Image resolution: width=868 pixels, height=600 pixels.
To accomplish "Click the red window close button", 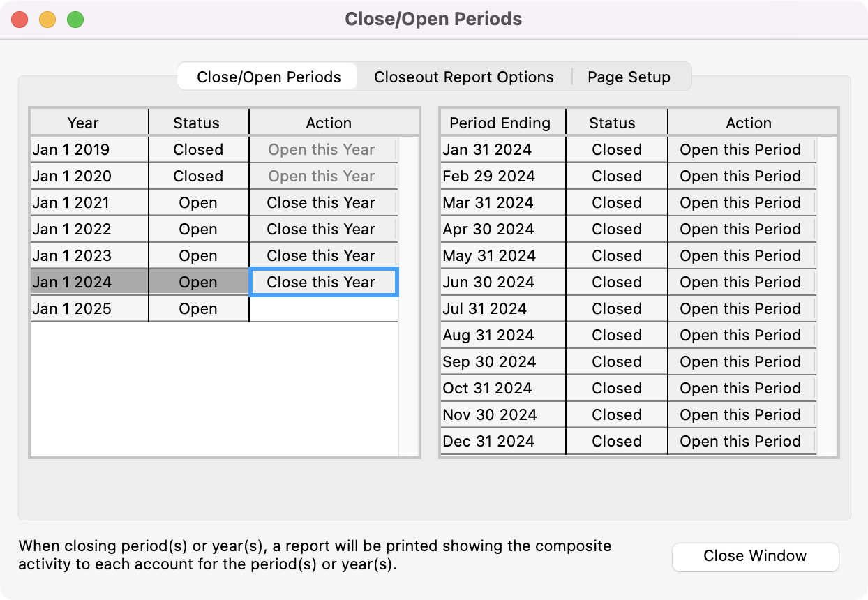I will (x=20, y=20).
